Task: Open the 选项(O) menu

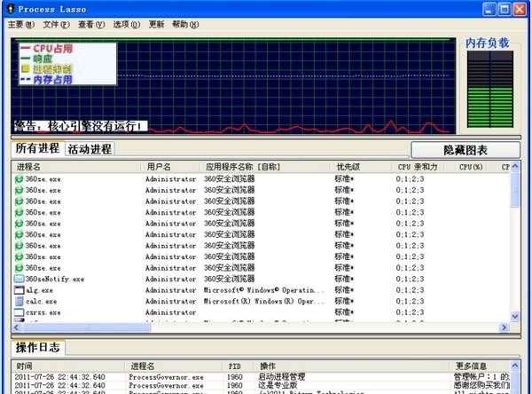Action: tap(127, 24)
